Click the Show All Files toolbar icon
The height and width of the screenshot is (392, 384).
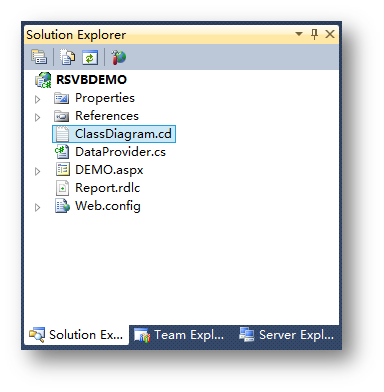pos(67,57)
